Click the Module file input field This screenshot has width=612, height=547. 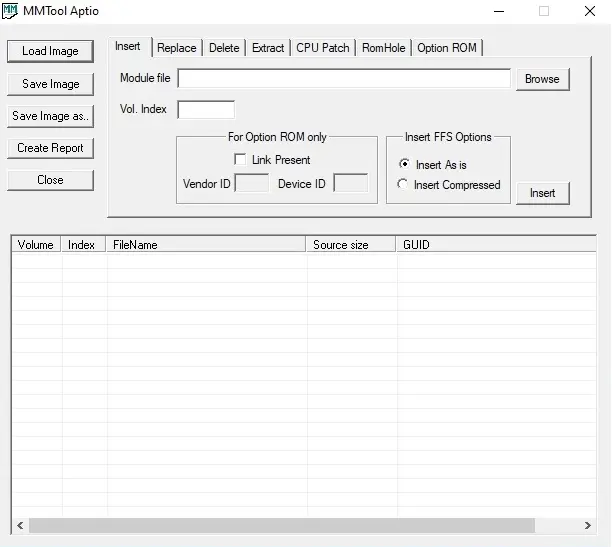344,78
